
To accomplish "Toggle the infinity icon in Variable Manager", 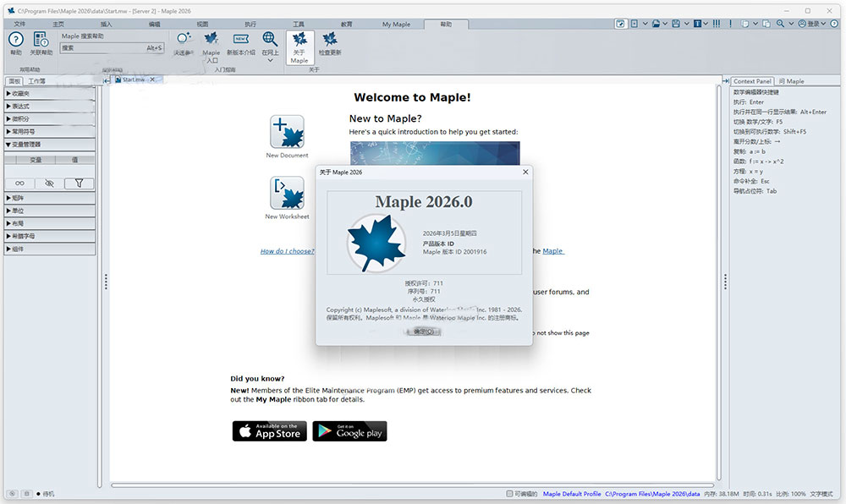I will pos(19,183).
